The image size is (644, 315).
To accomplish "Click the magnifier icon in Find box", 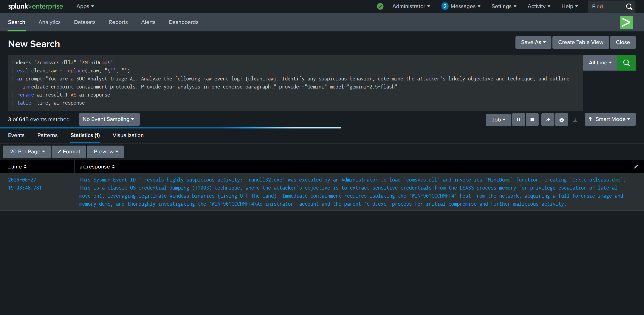I will pos(629,7).
